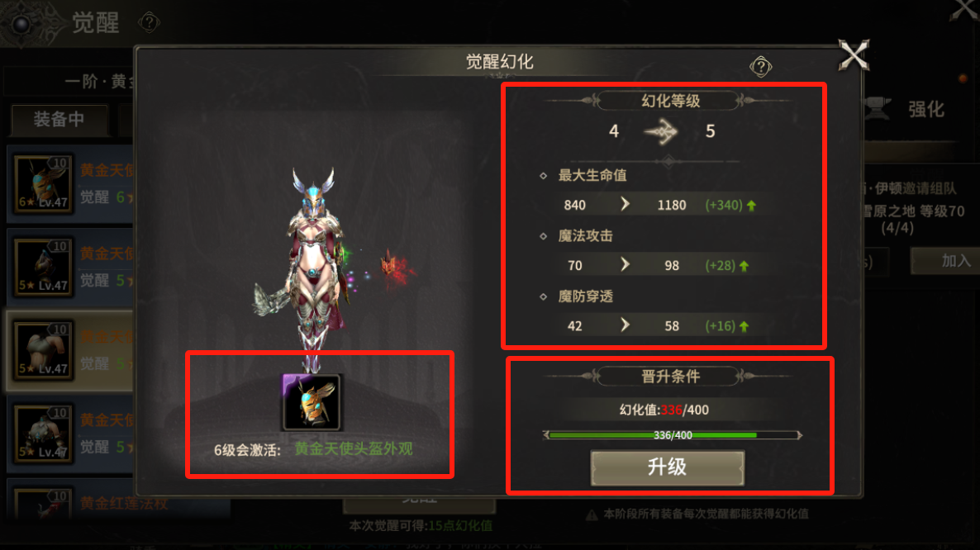980x550 pixels.
Task: Select the fourth golden angel equipment icon
Action: tap(42, 434)
